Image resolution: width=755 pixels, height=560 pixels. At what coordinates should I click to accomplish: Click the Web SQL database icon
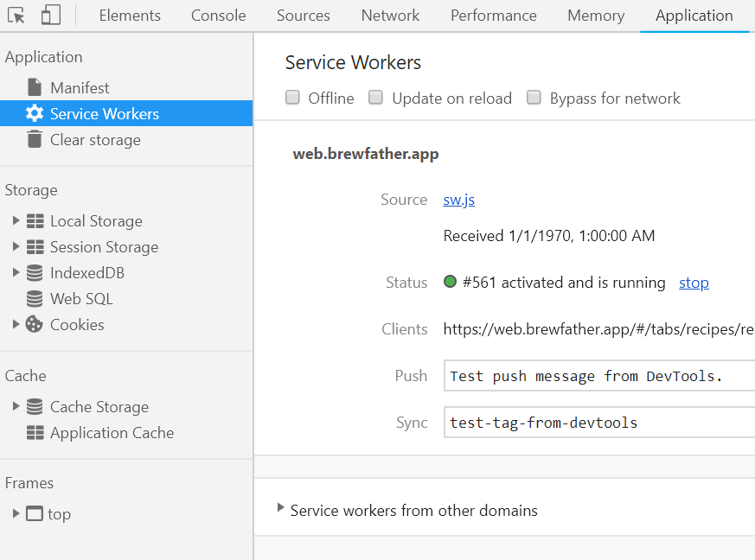tap(35, 299)
